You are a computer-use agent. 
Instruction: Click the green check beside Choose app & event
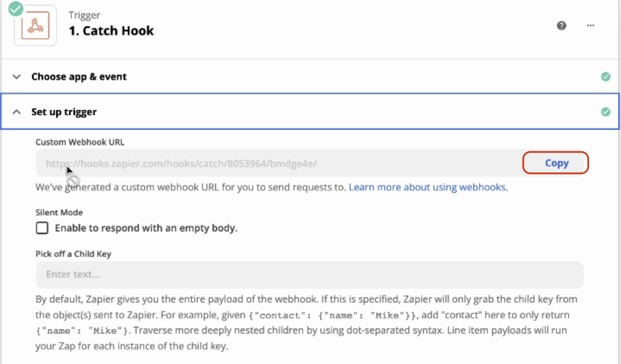coord(605,77)
